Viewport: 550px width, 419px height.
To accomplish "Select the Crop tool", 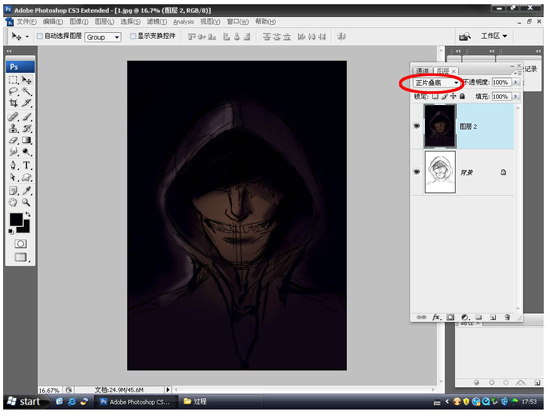I will tap(13, 103).
